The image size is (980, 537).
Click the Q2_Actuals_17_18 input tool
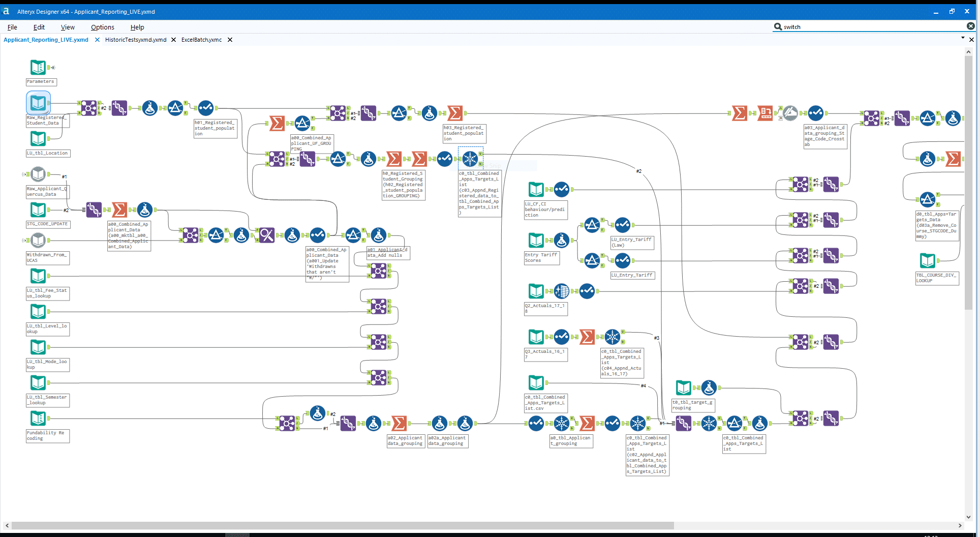(536, 291)
